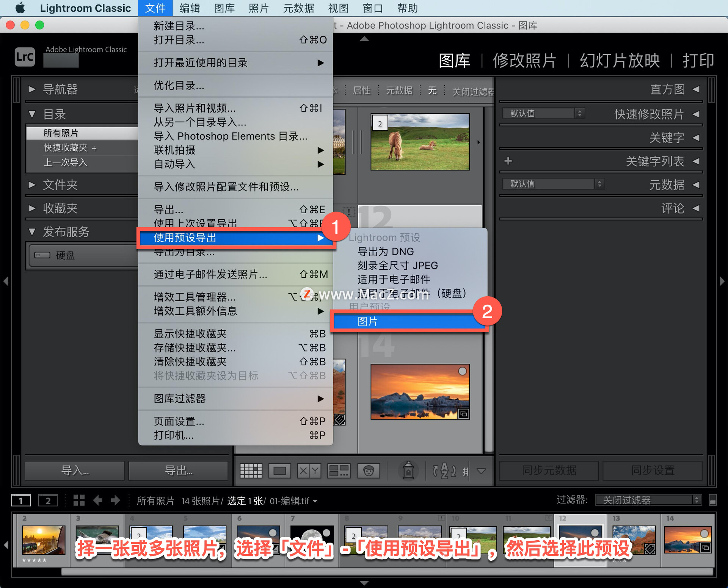Click the 导入 button
Screen dimensions: 728x588
click(75, 471)
